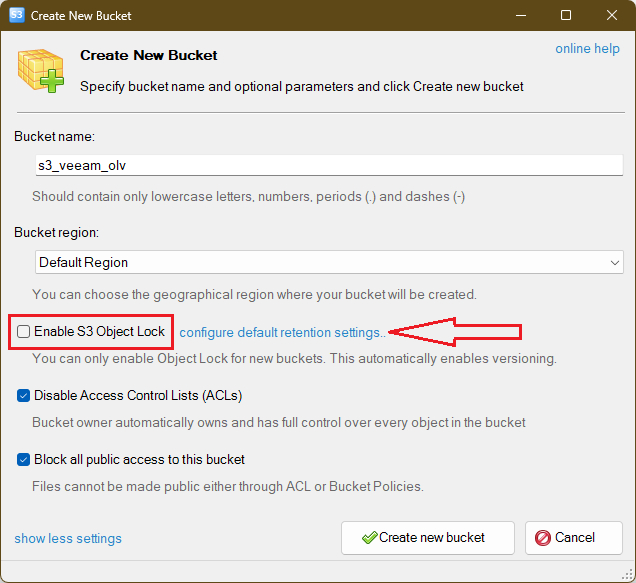Open the online help link

(587, 49)
